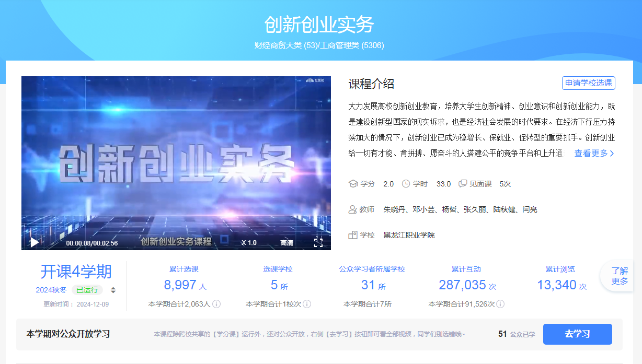Click the graduation cap icon next to 学分

(353, 184)
